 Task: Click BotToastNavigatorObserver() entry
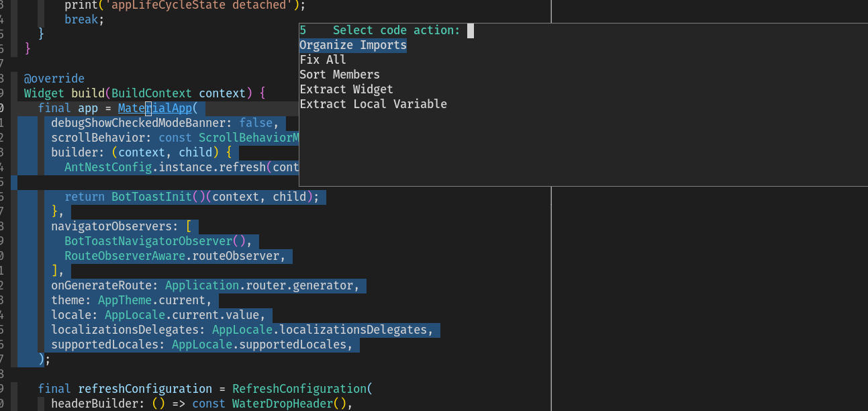tap(155, 241)
